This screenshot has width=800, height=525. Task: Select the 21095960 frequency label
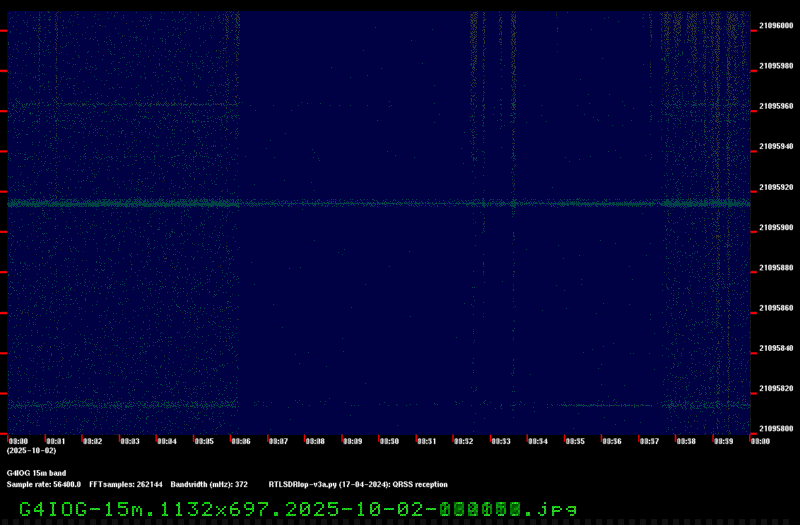coord(776,106)
